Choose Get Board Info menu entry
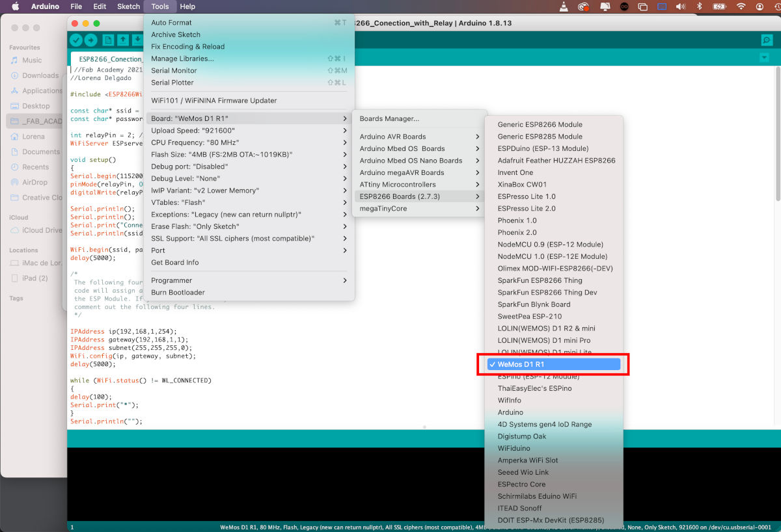Image resolution: width=781 pixels, height=532 pixels. coord(249,263)
